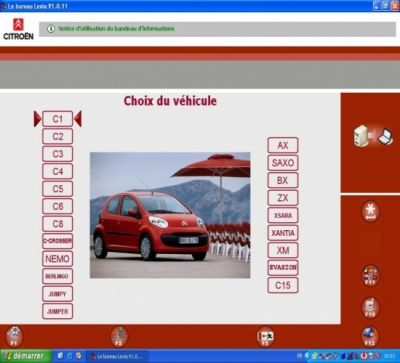This screenshot has height=363, width=400.
Task: Select the SAXO vehicle
Action: (x=283, y=163)
